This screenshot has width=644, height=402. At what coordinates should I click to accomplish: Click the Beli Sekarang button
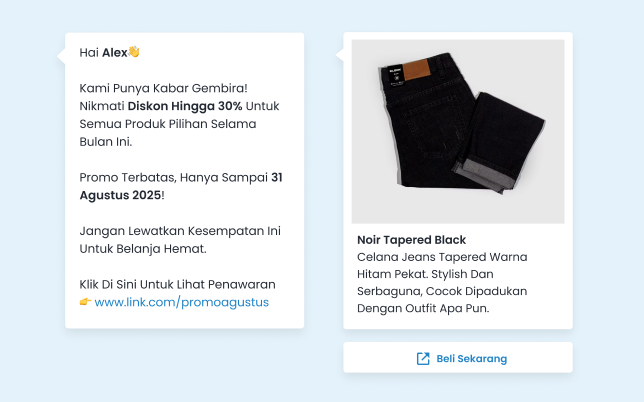471,358
